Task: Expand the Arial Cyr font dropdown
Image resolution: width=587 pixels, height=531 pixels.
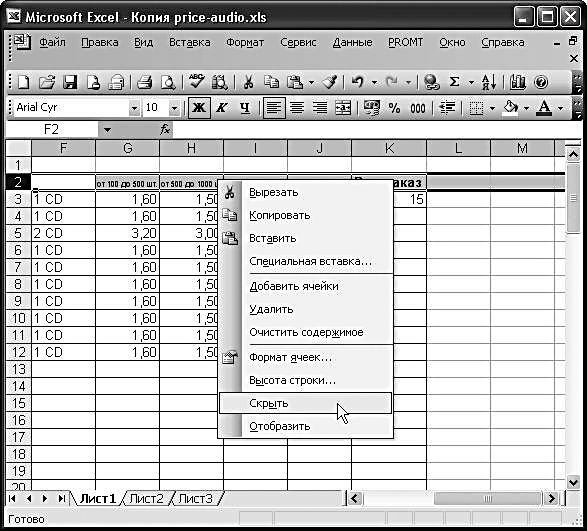Action: coord(134,108)
